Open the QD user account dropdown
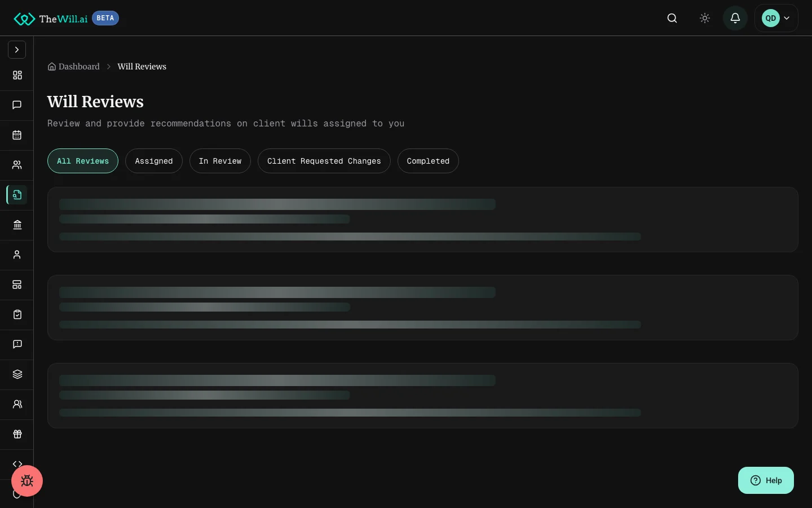812x508 pixels. coord(776,18)
